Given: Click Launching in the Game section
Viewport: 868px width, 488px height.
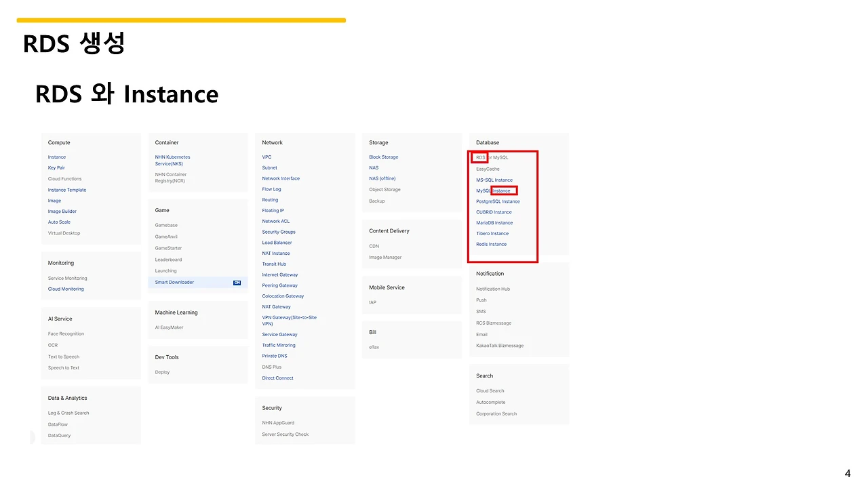Looking at the screenshot, I should (x=165, y=271).
